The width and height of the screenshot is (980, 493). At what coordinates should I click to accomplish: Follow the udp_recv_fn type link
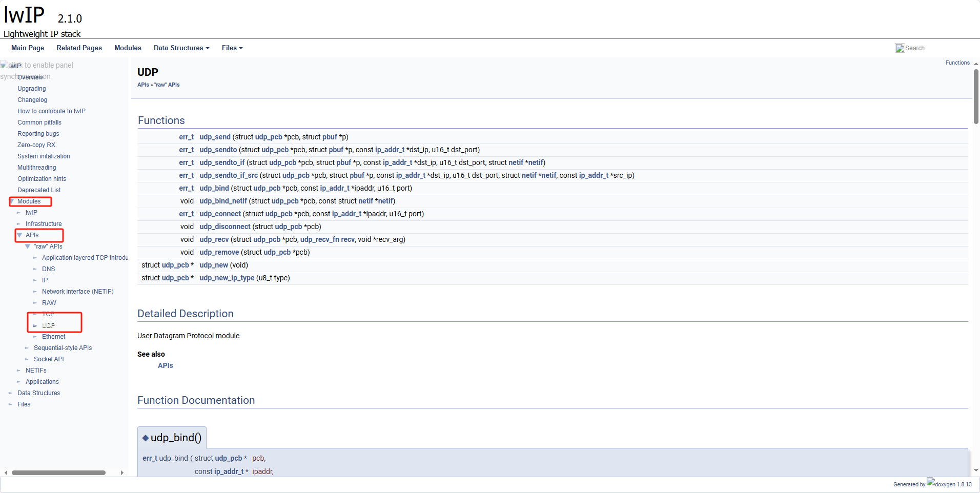click(x=320, y=239)
